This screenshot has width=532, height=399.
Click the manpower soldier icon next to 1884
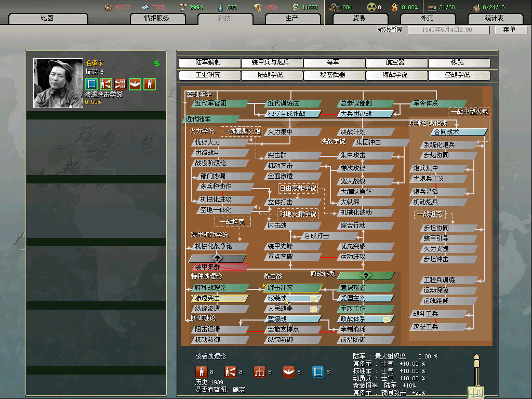pyautogui.click(x=334, y=7)
